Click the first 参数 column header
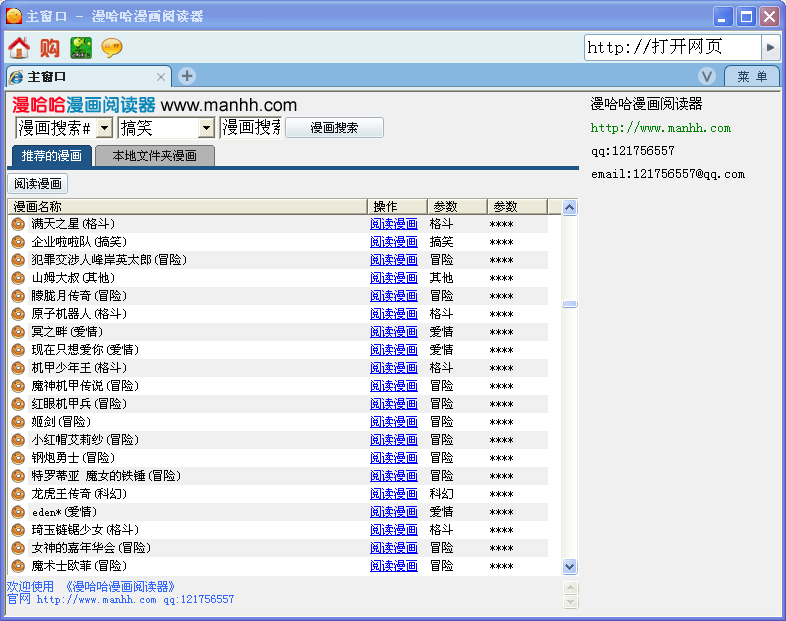786x621 pixels. point(457,206)
